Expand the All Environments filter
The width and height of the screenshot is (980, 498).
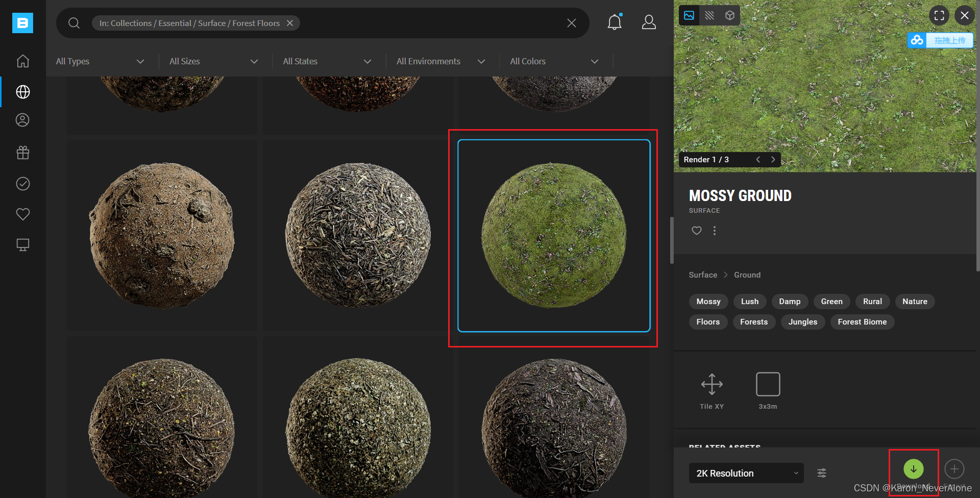[440, 61]
